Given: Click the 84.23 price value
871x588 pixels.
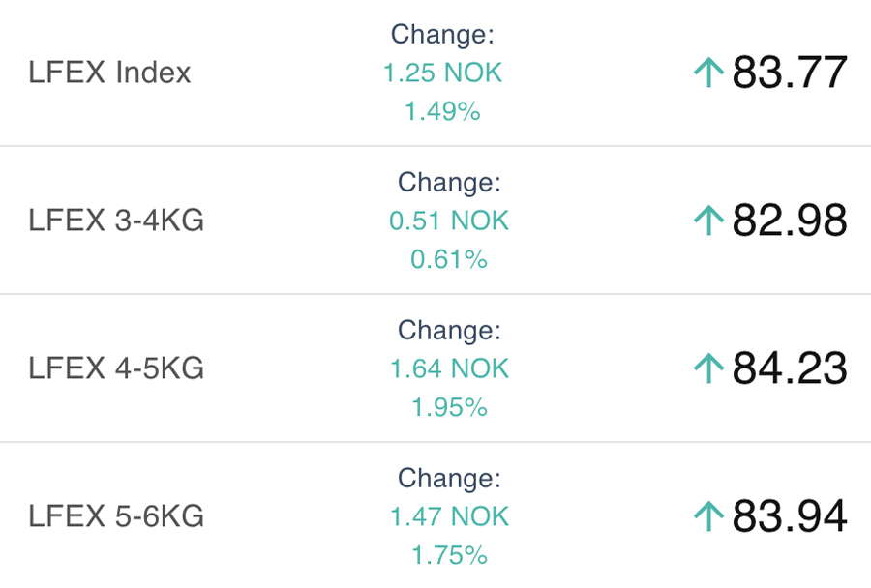Looking at the screenshot, I should coord(790,368).
